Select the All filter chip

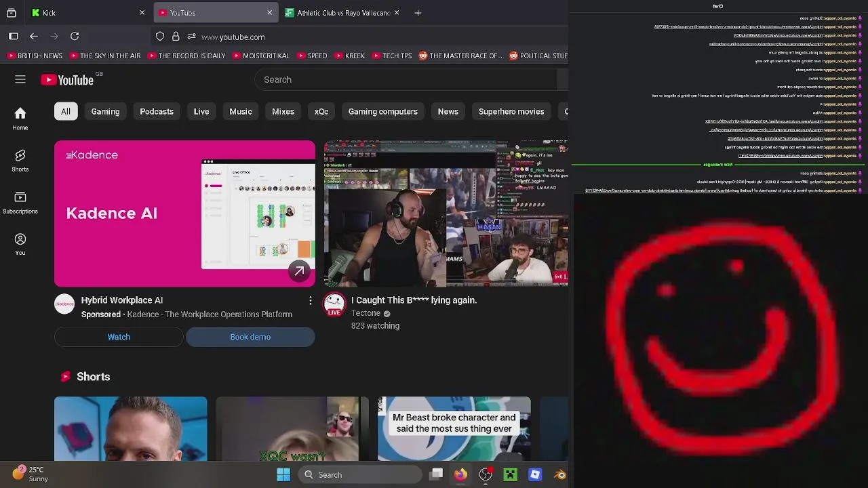(x=66, y=112)
